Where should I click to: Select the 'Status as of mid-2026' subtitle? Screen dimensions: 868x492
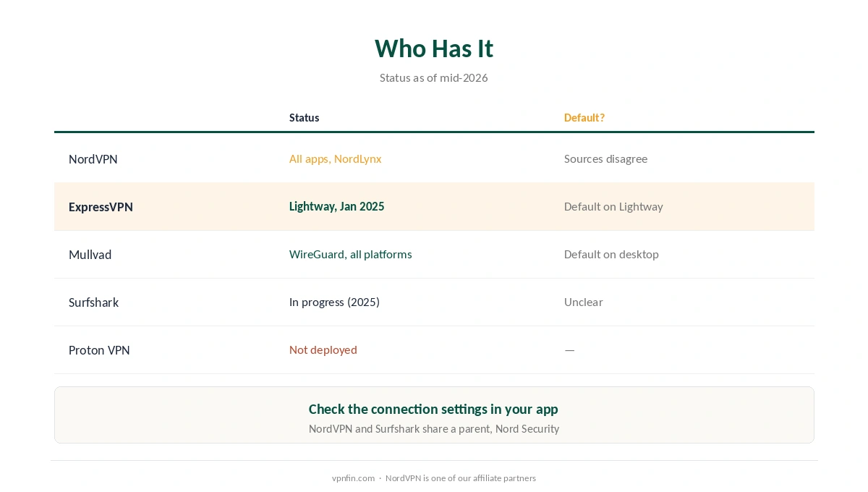434,77
